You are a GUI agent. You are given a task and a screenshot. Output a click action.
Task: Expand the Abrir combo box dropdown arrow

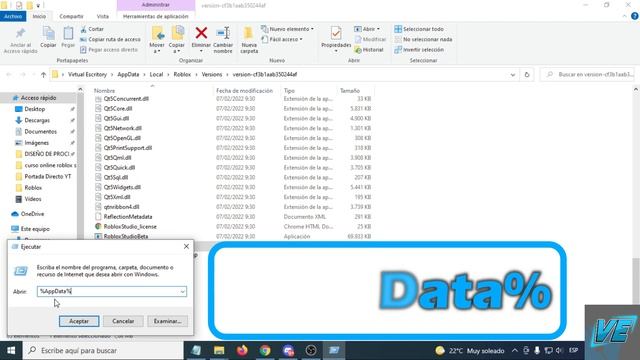pos(182,291)
